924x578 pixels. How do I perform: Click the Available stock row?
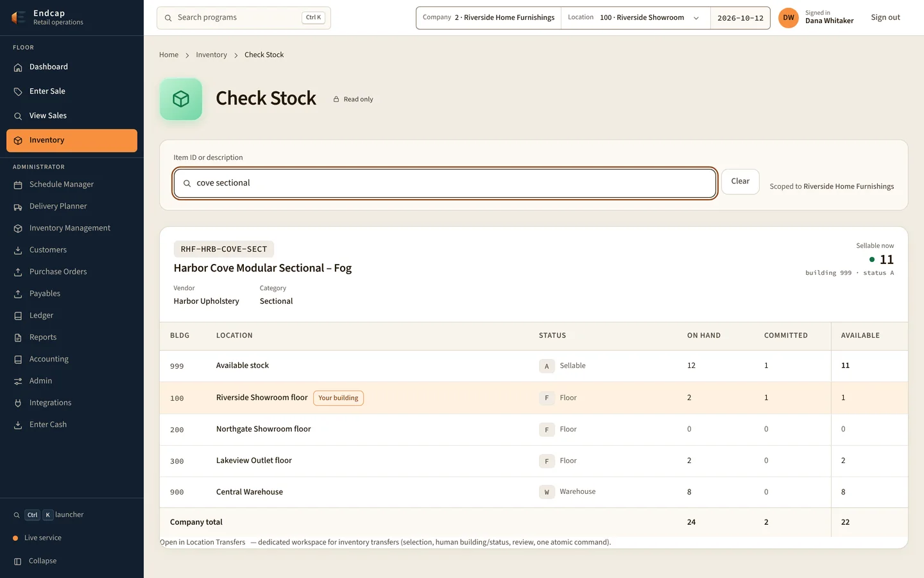[534, 366]
